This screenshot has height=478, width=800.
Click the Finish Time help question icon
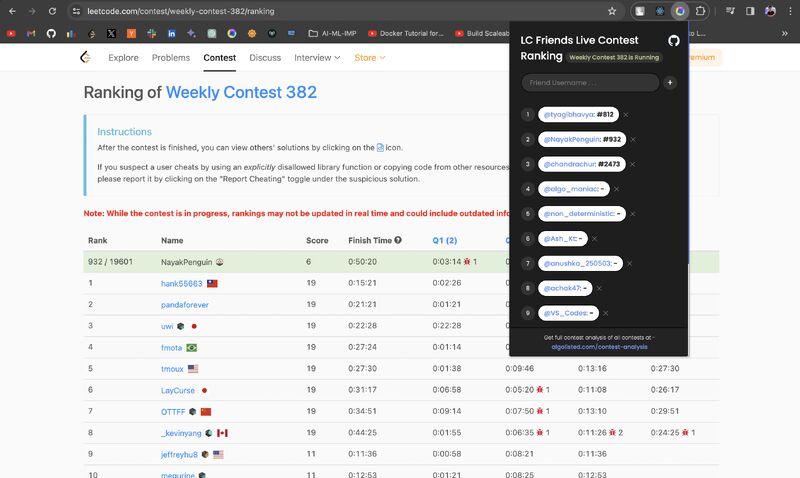pos(398,240)
